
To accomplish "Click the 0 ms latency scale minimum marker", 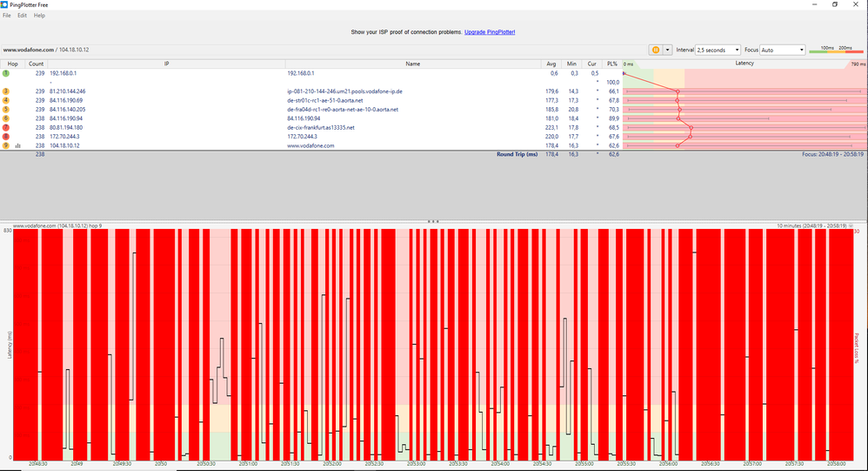I will [x=628, y=64].
